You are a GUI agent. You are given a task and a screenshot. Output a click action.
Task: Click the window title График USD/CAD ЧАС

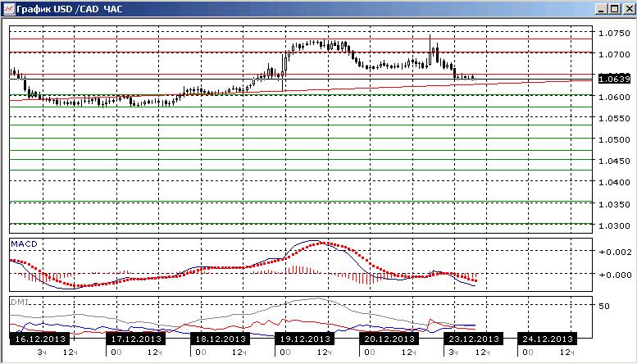[x=70, y=9]
